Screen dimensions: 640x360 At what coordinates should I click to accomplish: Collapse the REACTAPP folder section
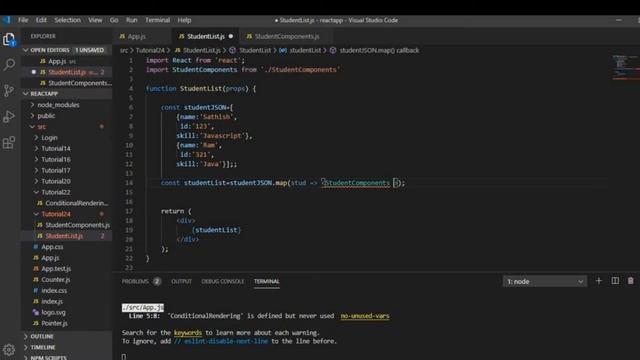coord(26,93)
